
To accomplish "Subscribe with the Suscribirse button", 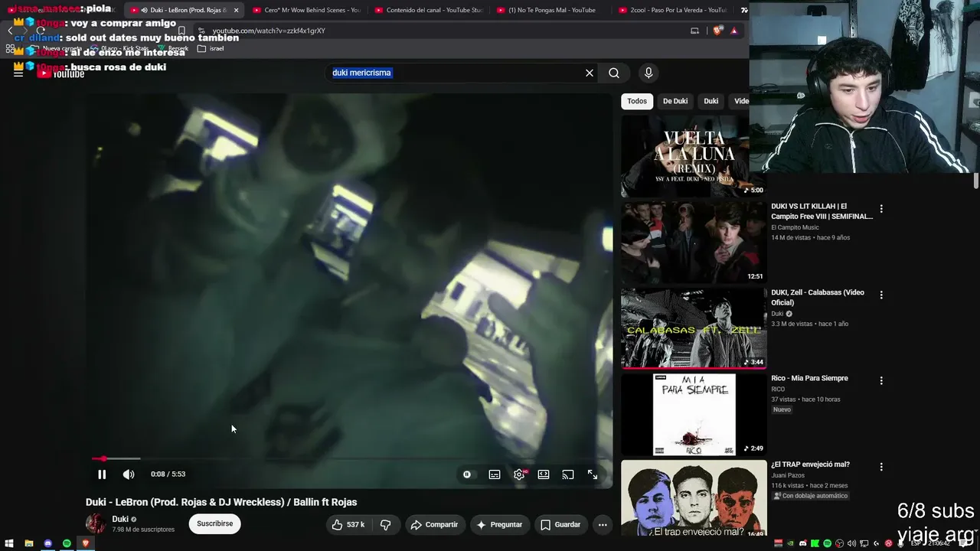I will click(x=215, y=523).
